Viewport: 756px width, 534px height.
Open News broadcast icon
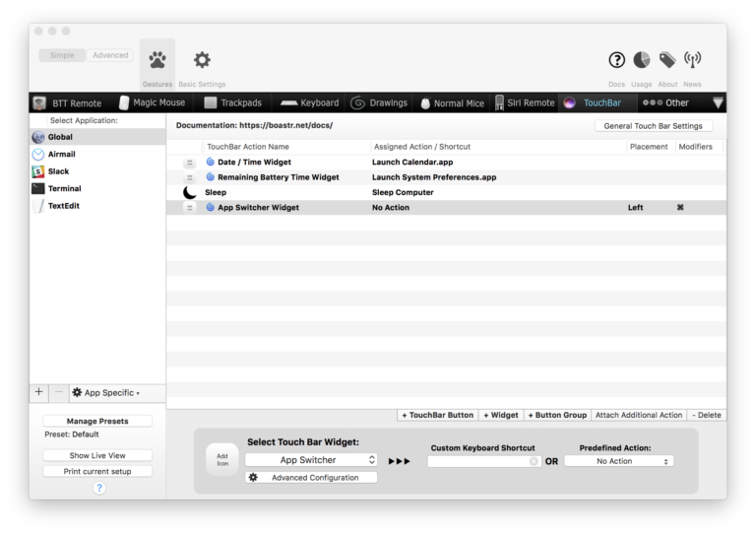[693, 61]
